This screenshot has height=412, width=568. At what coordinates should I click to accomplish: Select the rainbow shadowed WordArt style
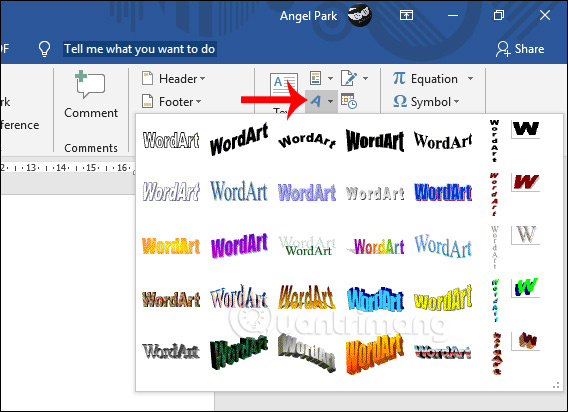pos(375,247)
